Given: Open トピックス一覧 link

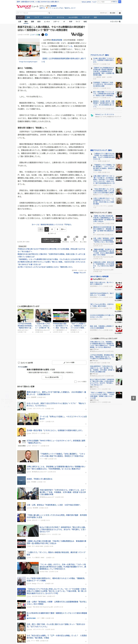Looking at the screenshot, I should [115, 21].
